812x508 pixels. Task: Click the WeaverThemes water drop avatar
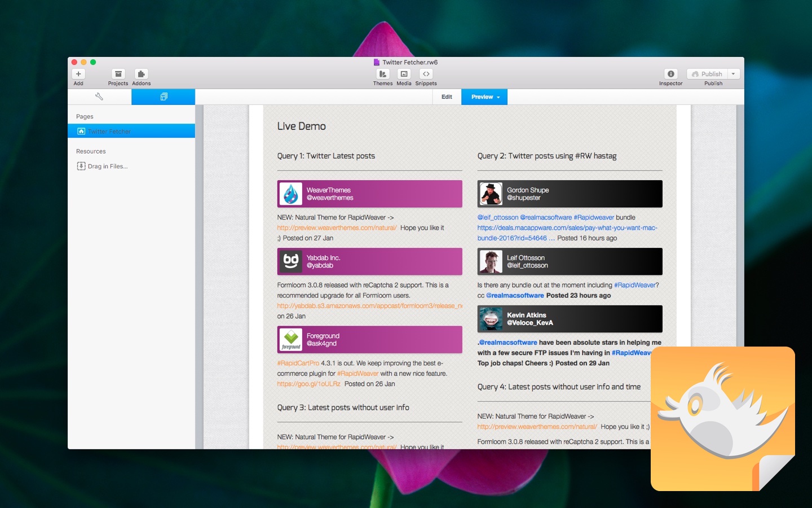pyautogui.click(x=291, y=194)
